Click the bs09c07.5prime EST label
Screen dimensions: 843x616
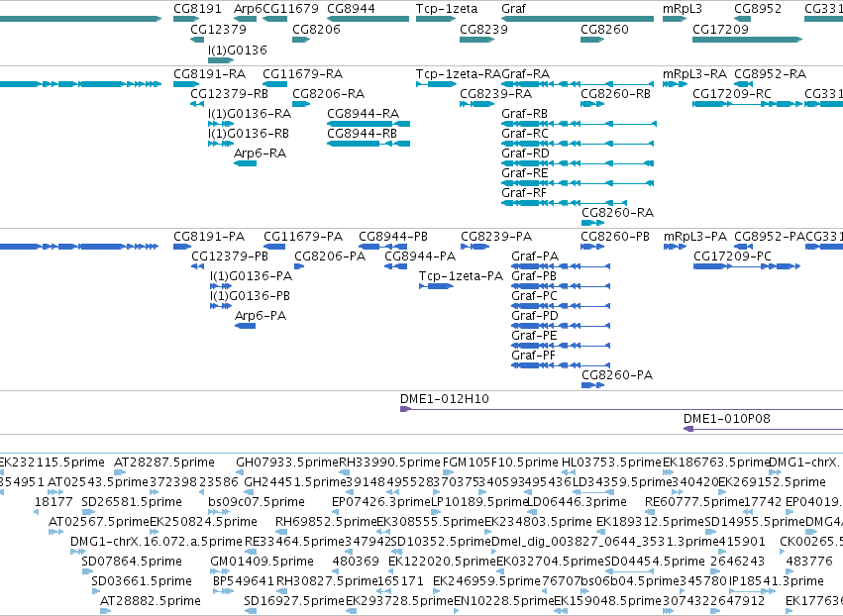click(x=256, y=501)
